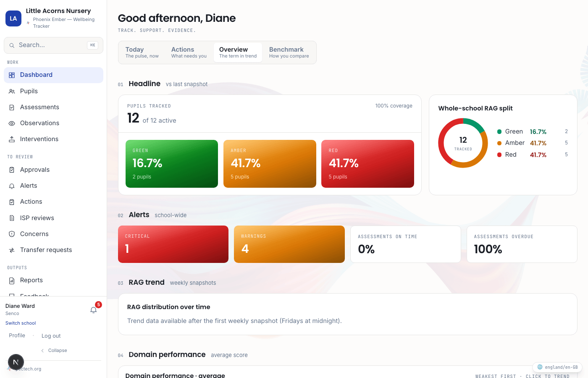Open the Benchmark tab

point(289,52)
